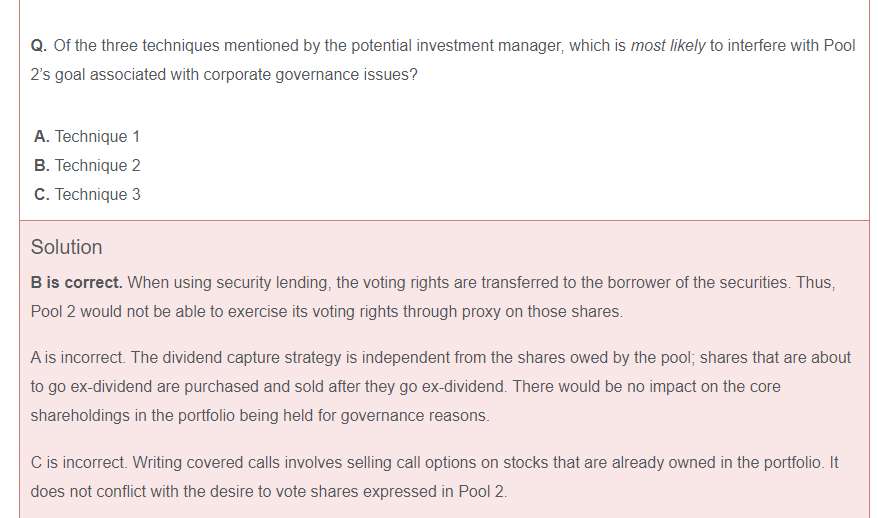Click the bold 'B is correct.' text
This screenshot has height=518, width=878.
(76, 283)
